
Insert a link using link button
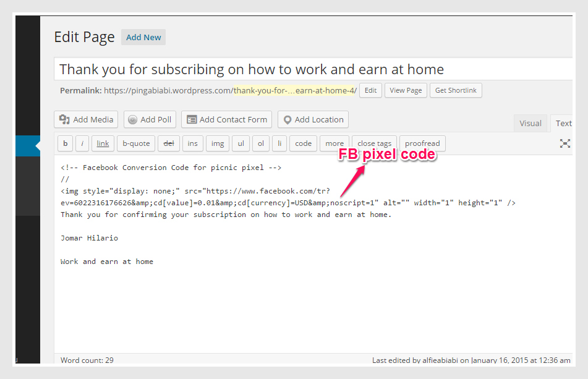103,143
